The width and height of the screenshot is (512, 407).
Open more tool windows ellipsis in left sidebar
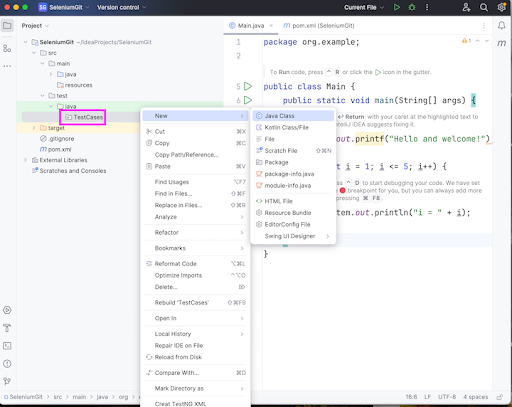tap(7, 66)
